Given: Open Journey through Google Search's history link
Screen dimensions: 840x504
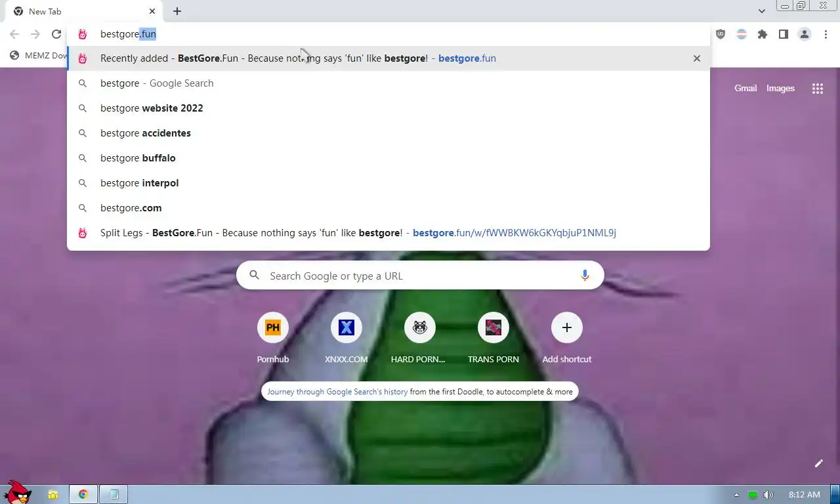Looking at the screenshot, I should pyautogui.click(x=337, y=392).
